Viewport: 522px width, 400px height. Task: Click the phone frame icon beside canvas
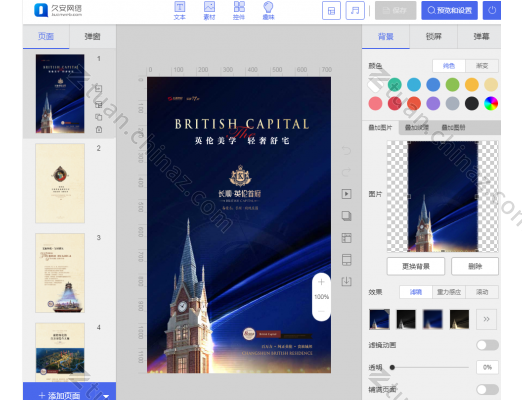(x=347, y=260)
